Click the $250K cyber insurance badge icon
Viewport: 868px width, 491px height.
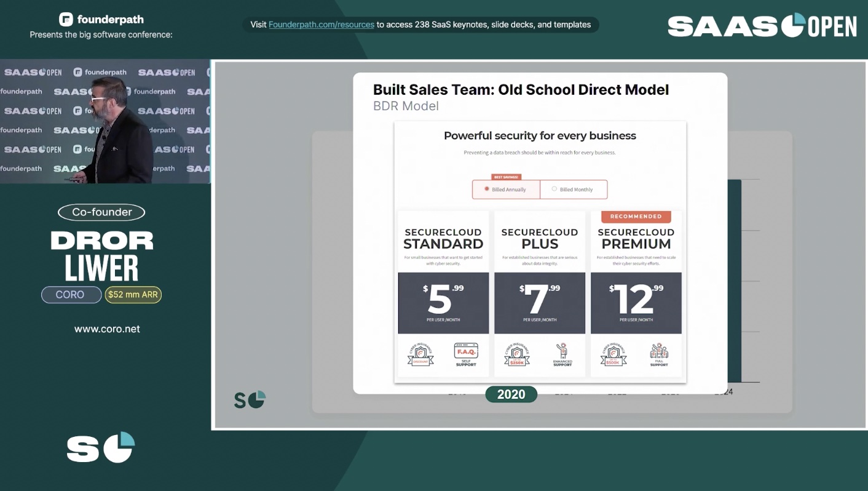(517, 355)
